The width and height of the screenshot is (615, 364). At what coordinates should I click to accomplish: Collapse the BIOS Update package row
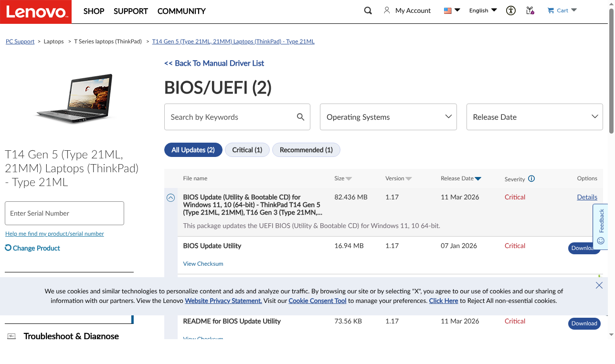coord(170,198)
